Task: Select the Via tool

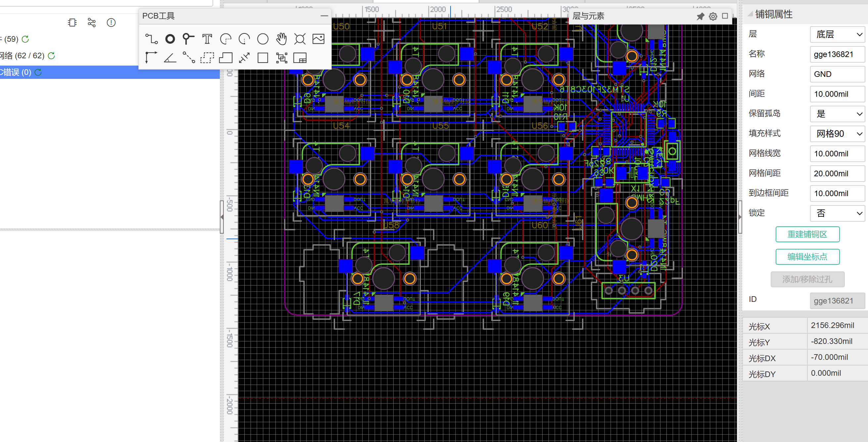Action: [188, 39]
